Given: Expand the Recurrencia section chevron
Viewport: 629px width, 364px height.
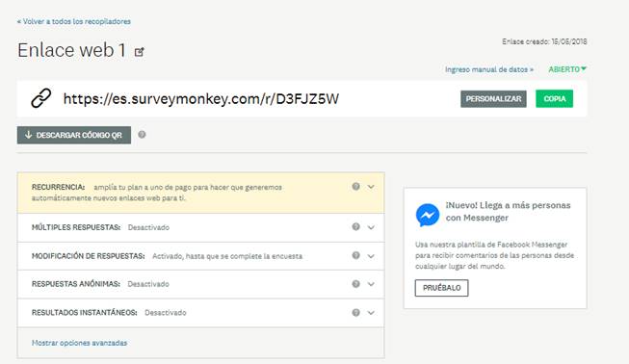Looking at the screenshot, I should coord(371,187).
